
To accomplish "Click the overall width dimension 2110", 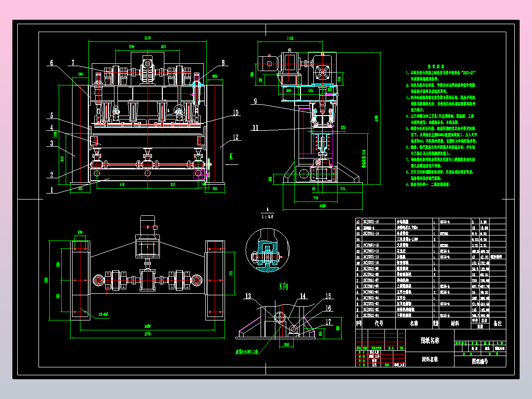I will (x=147, y=38).
